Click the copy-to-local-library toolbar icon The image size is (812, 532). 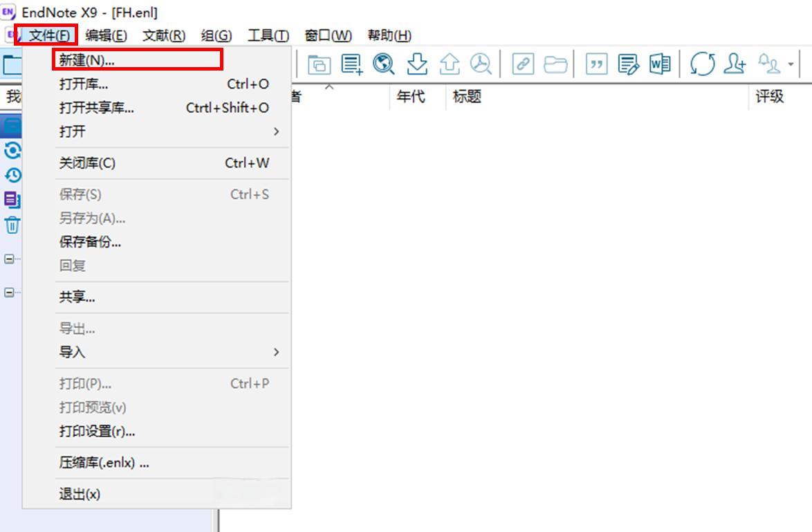319,65
